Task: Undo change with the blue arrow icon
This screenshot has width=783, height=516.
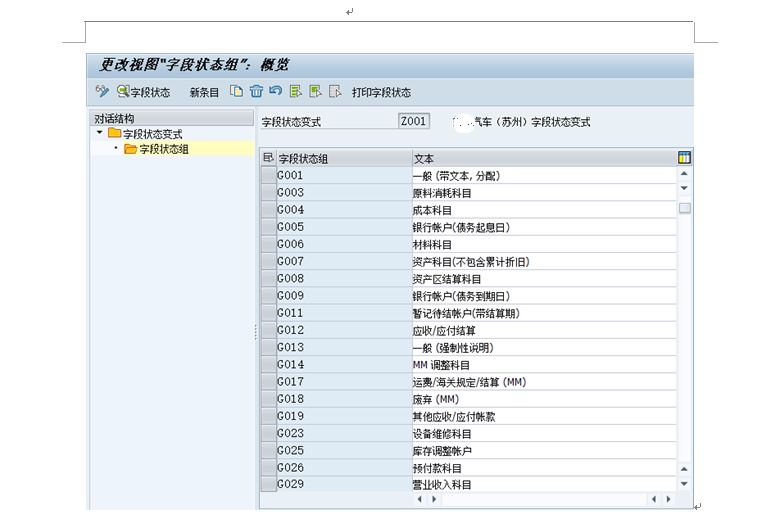Action: click(x=276, y=91)
